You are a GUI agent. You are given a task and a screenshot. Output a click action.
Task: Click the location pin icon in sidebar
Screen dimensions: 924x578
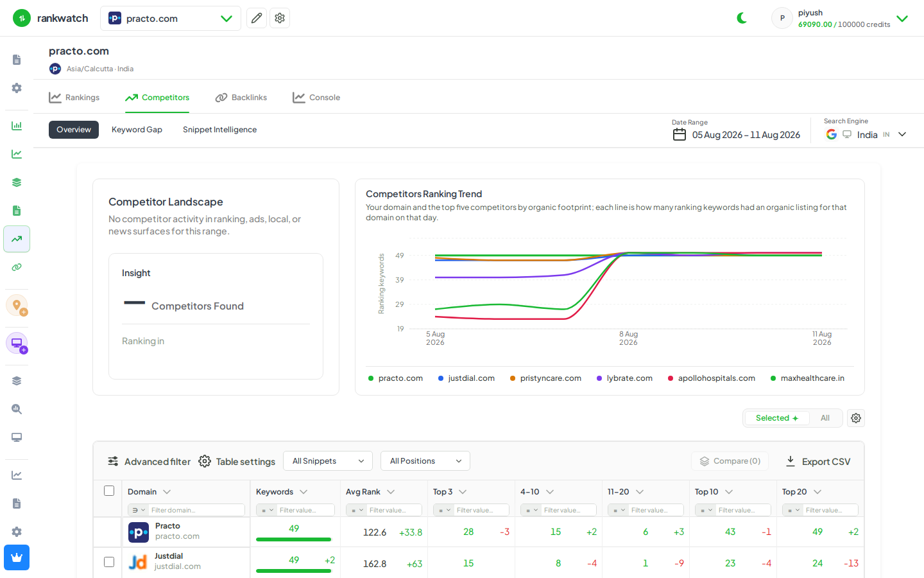coord(17,305)
